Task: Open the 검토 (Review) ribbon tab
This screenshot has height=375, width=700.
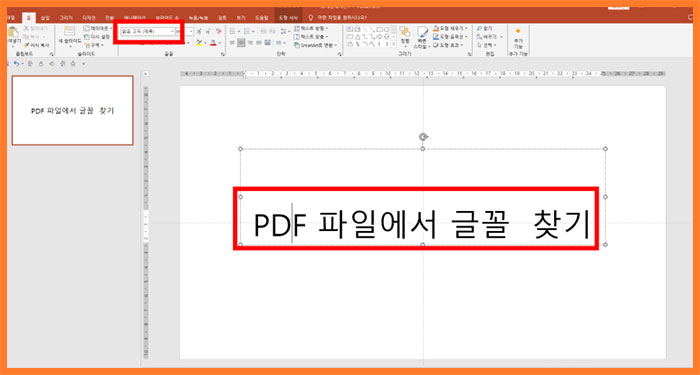Action: (x=222, y=18)
